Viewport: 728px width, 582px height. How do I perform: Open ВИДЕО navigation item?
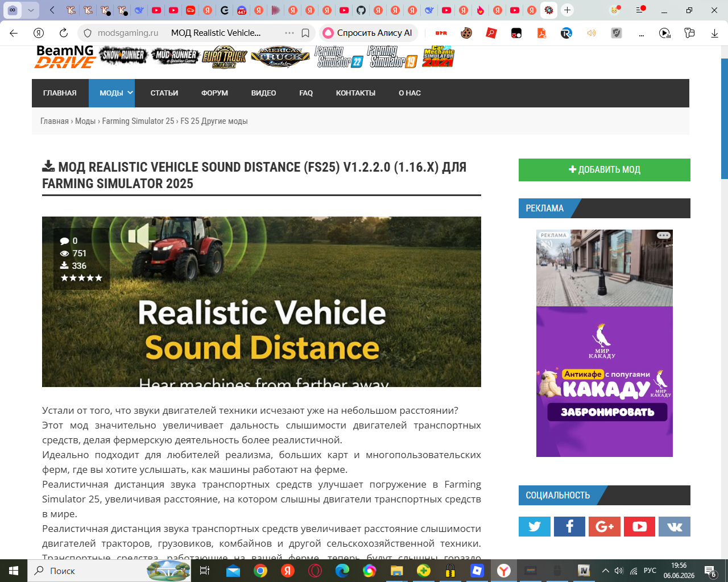264,93
